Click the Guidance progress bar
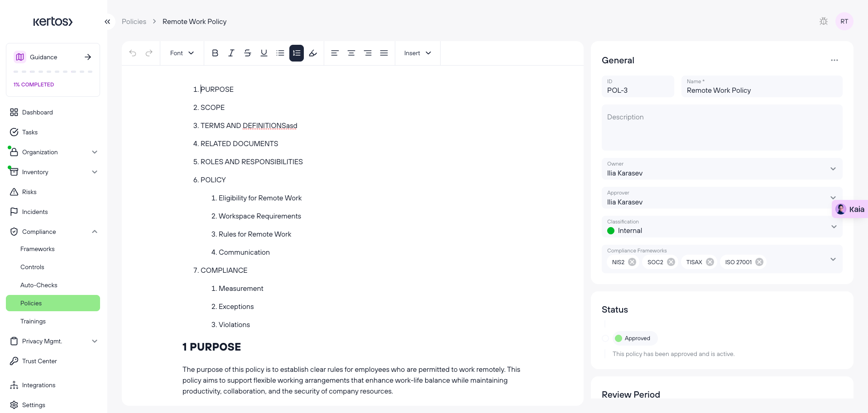This screenshot has width=868, height=413. pyautogui.click(x=53, y=71)
